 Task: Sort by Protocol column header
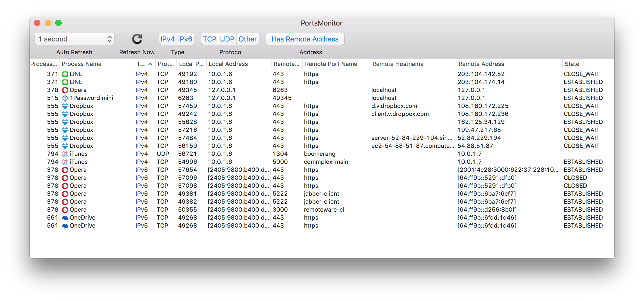click(166, 64)
